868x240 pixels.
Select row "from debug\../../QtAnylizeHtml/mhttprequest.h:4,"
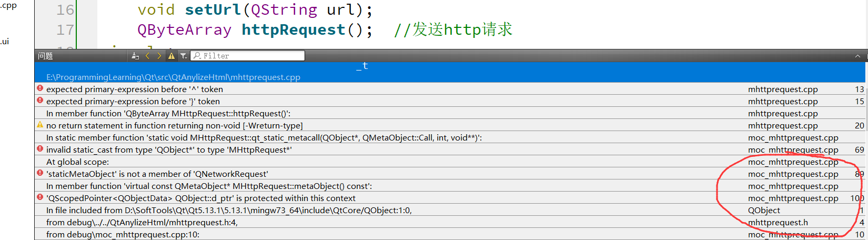[x=450, y=222]
